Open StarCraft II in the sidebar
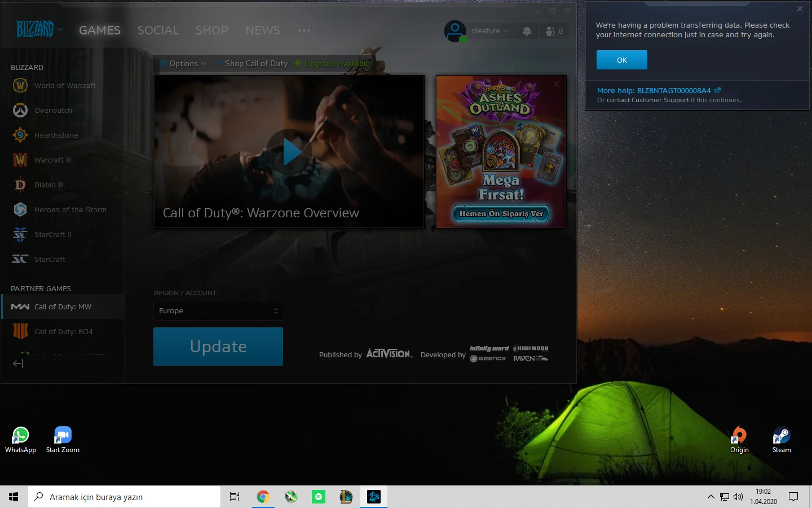Image resolution: width=812 pixels, height=508 pixels. 53,234
